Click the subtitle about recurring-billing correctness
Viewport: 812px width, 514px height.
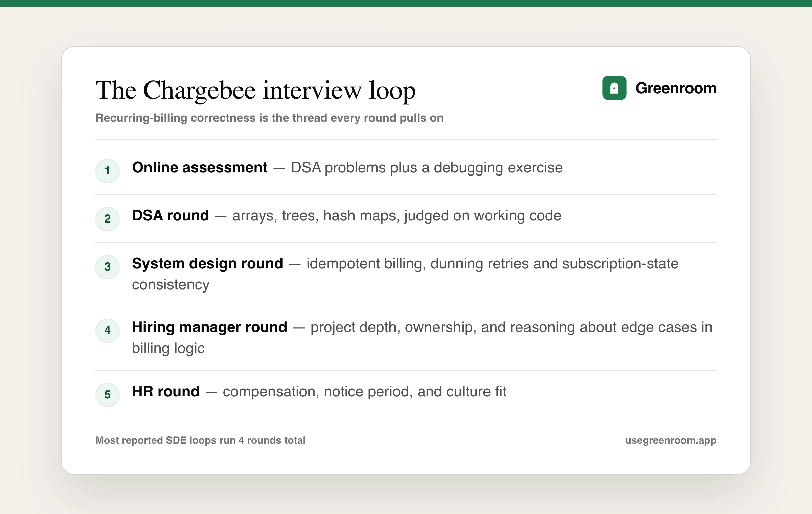coord(269,118)
